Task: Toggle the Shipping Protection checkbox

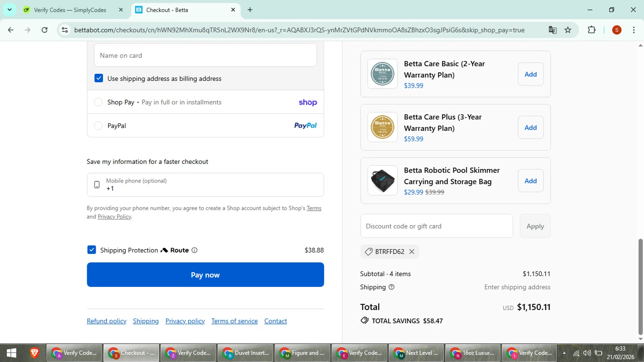Action: (x=91, y=250)
